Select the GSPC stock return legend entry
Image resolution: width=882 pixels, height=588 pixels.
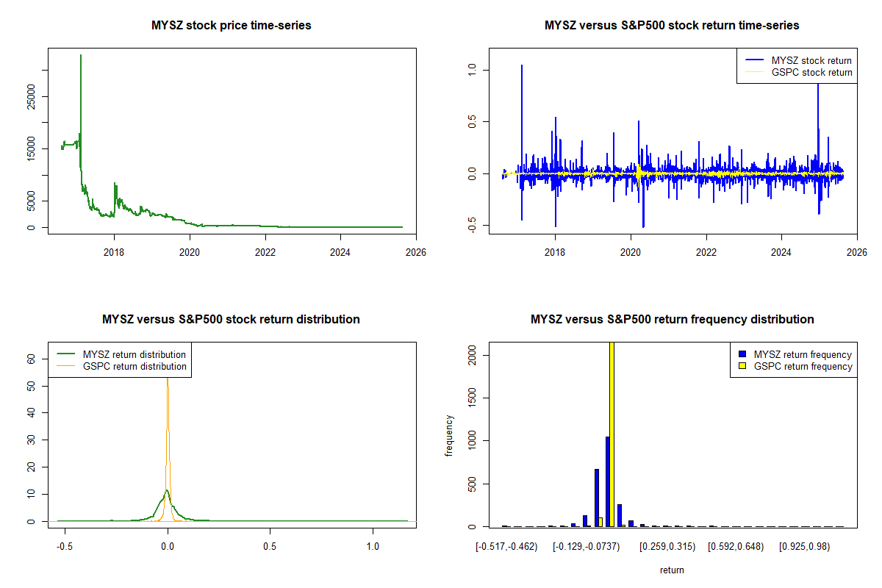tap(811, 72)
